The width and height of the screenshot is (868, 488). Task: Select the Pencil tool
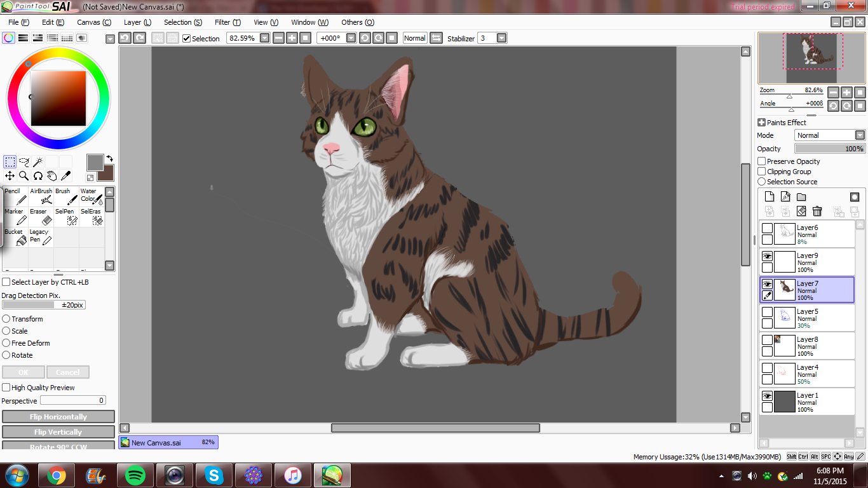15,196
